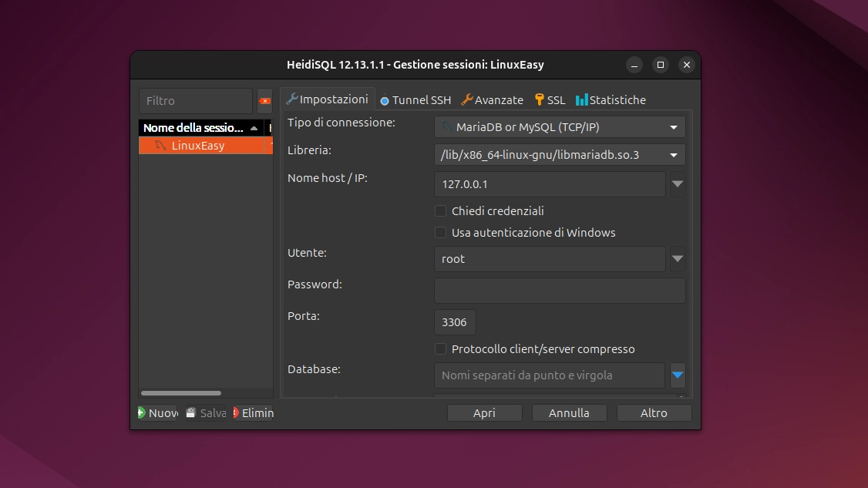The image size is (868, 488).
Task: Open the Database selection dropdown arrow
Action: click(x=678, y=375)
